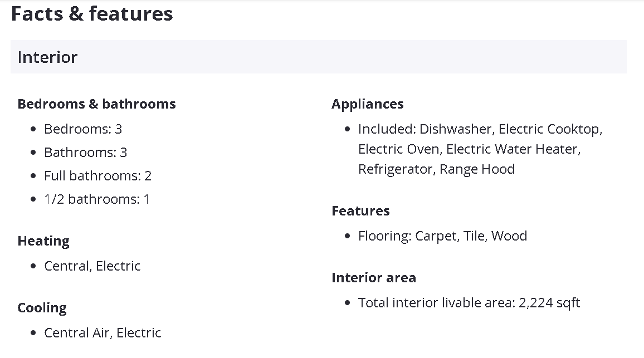644x358 pixels.
Task: Select the Central Air, Electric entry
Action: point(103,333)
